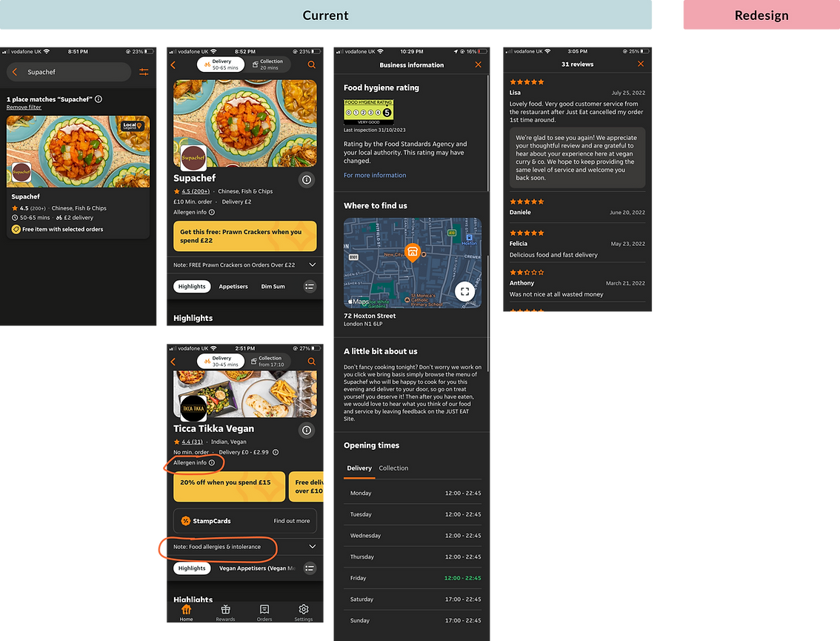Go back from Ticca Tikka Vegan screen

click(x=173, y=362)
